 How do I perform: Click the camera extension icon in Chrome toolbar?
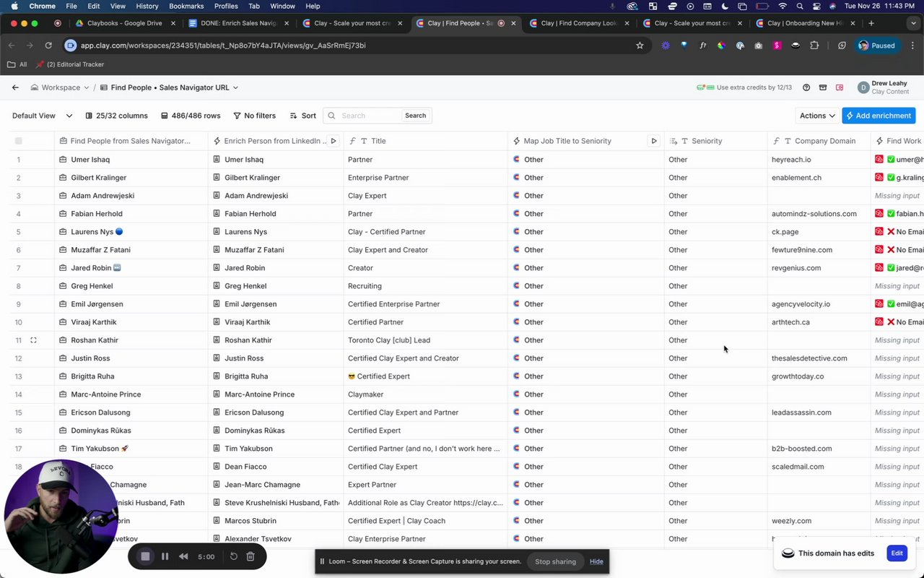pos(758,46)
